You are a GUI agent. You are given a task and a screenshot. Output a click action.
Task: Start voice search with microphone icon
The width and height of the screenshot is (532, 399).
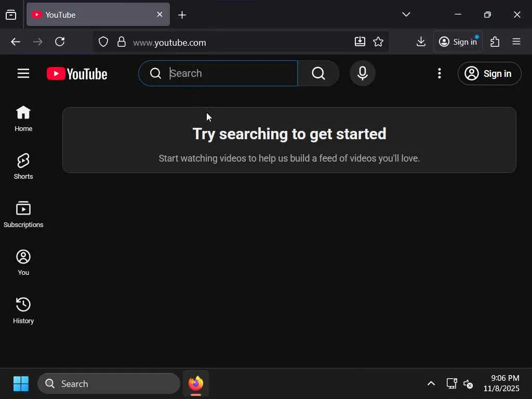click(362, 73)
